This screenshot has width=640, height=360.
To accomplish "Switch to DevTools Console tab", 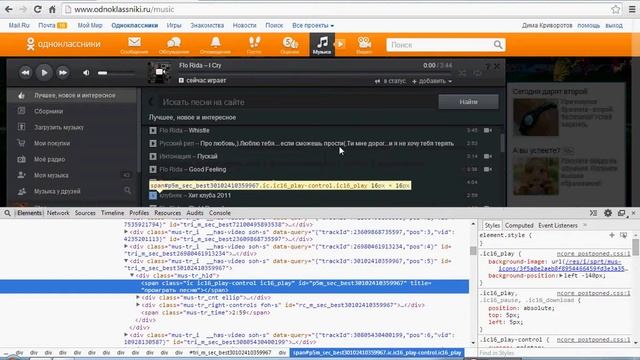I will (220, 213).
